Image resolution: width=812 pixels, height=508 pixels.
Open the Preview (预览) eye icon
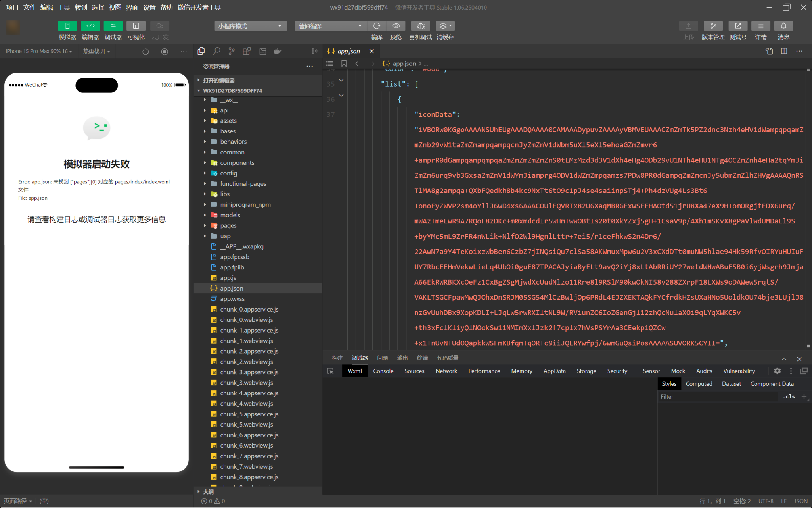(x=396, y=26)
